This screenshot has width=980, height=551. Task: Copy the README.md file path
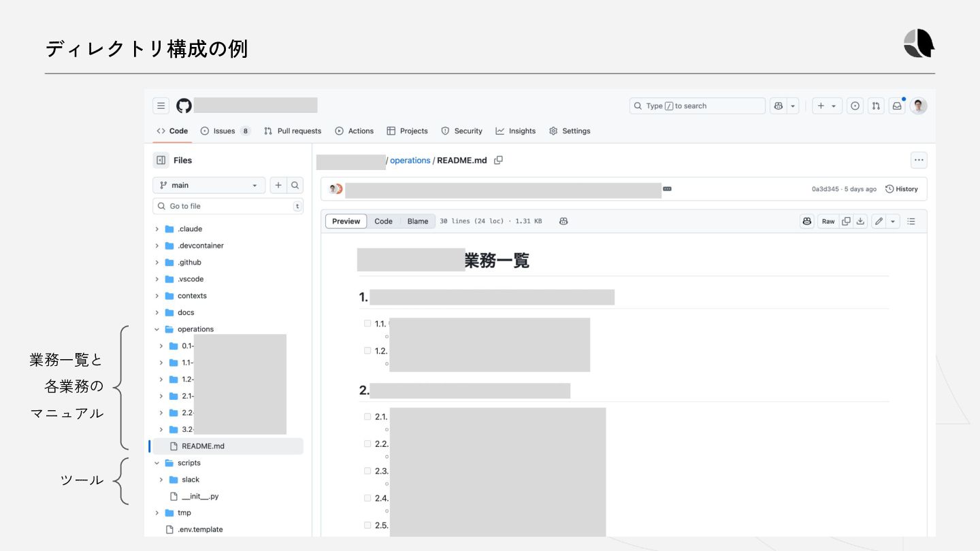pyautogui.click(x=498, y=161)
